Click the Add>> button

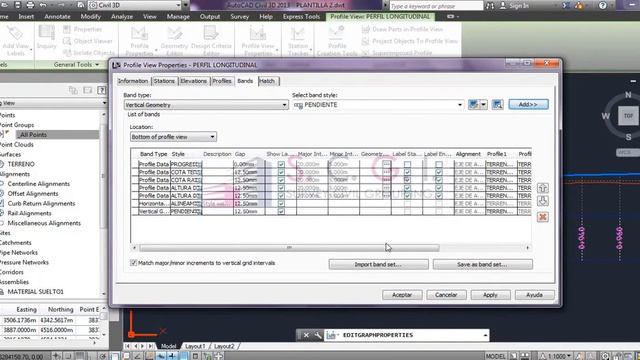pos(528,104)
